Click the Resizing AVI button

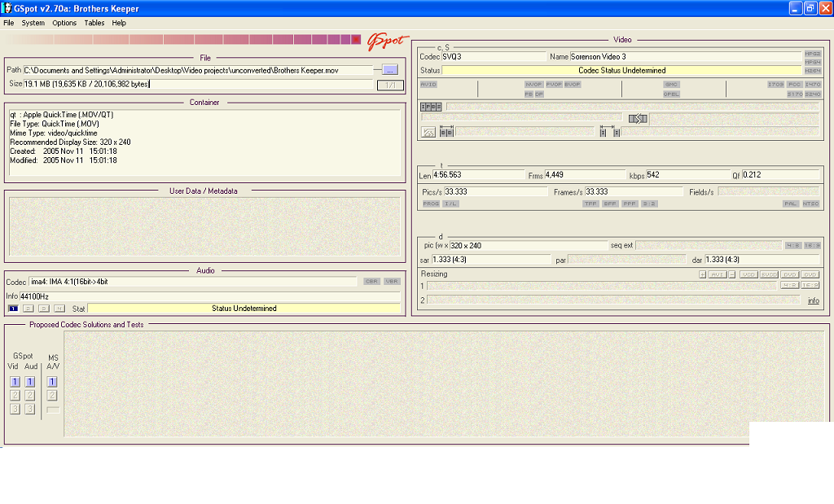[717, 274]
